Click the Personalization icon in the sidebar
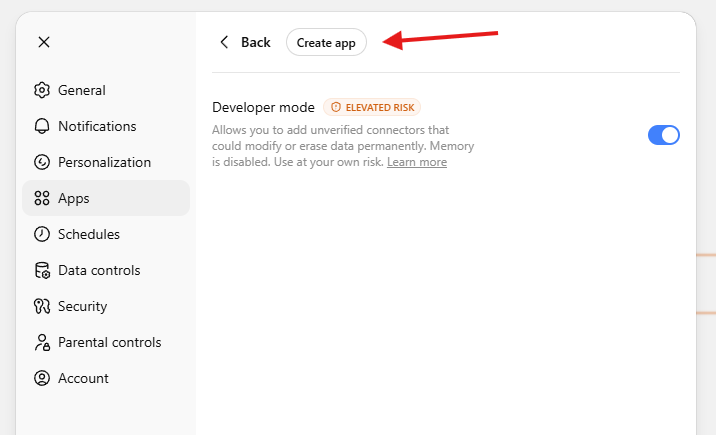 tap(42, 162)
